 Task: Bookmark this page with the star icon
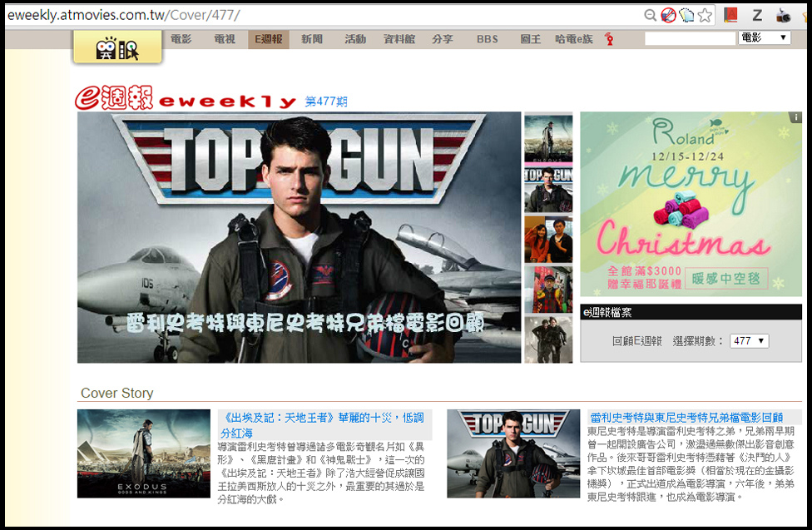(705, 16)
